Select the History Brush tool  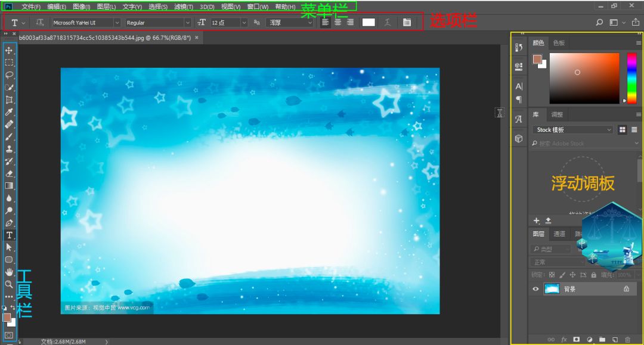(9, 161)
